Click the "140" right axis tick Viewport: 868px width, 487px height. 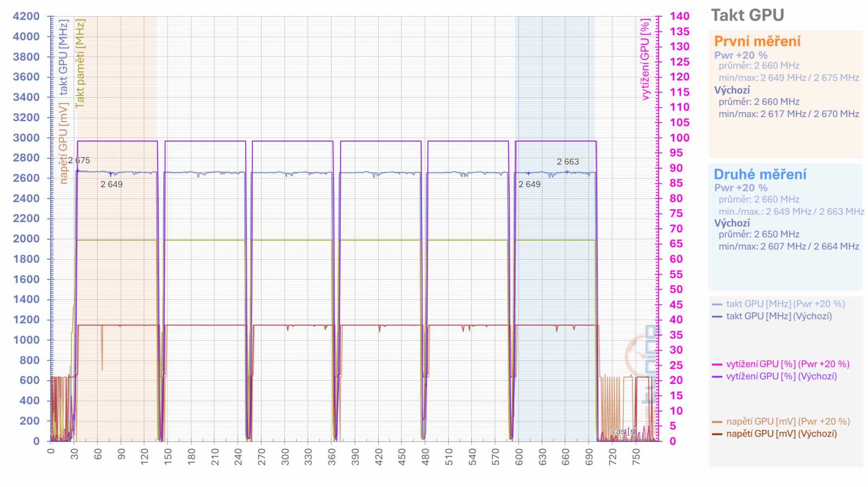(679, 16)
